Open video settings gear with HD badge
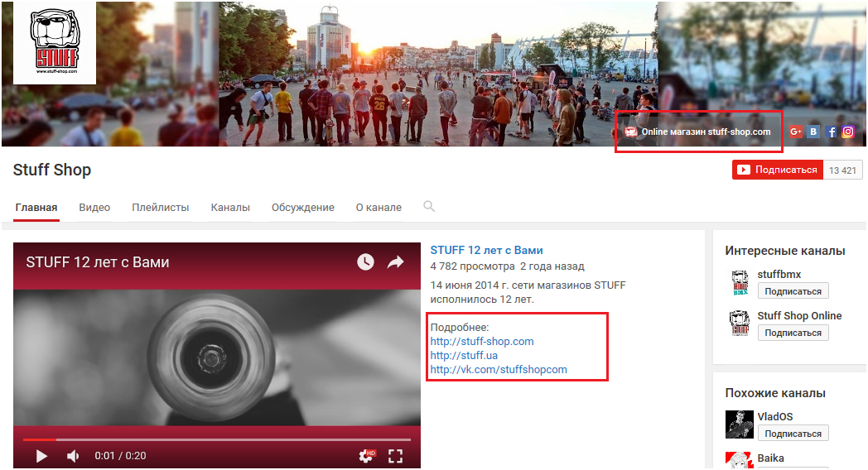This screenshot has height=470, width=868. (367, 456)
